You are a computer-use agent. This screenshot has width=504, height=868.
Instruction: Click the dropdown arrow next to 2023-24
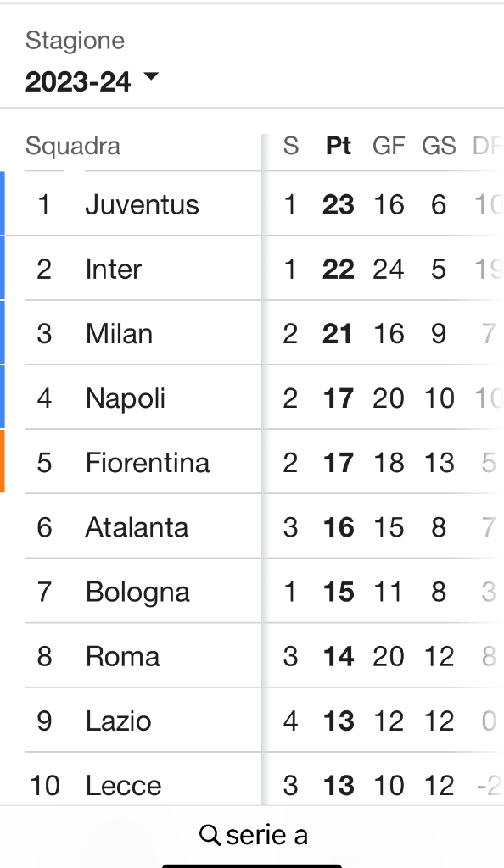(x=151, y=75)
